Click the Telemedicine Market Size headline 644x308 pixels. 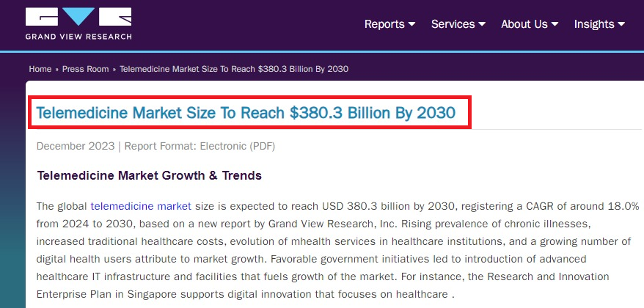(246, 114)
